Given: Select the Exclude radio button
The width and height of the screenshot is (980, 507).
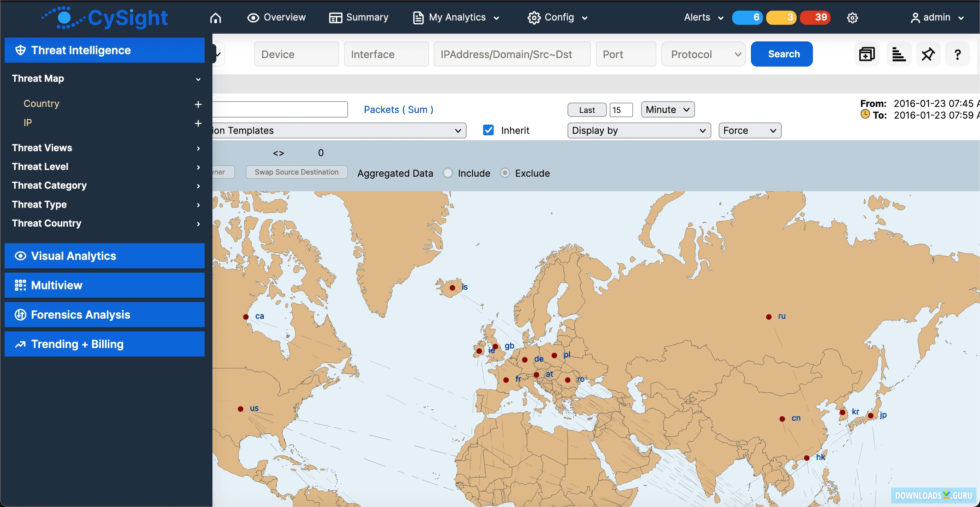Looking at the screenshot, I should pos(505,173).
